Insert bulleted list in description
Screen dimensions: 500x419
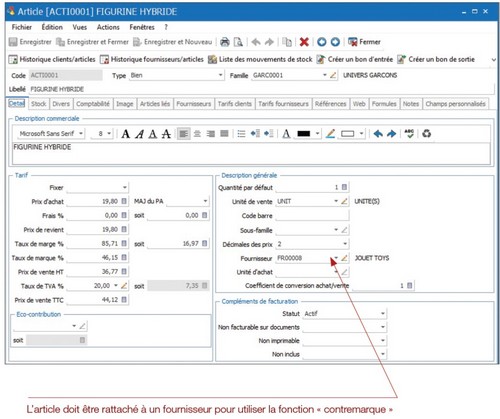click(241, 134)
